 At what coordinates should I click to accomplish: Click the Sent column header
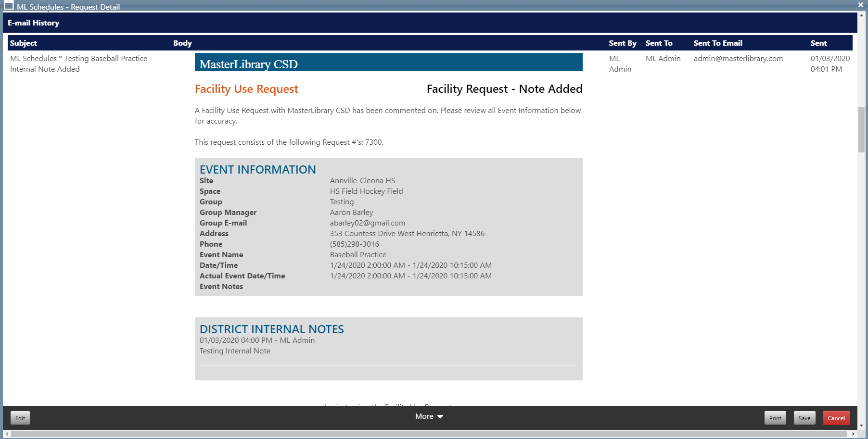(x=818, y=43)
